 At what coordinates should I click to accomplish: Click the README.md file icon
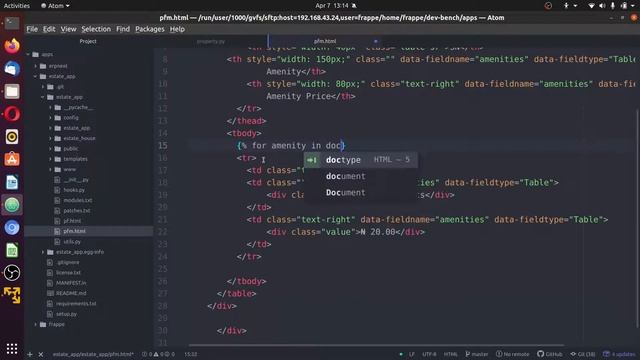pyautogui.click(x=50, y=293)
